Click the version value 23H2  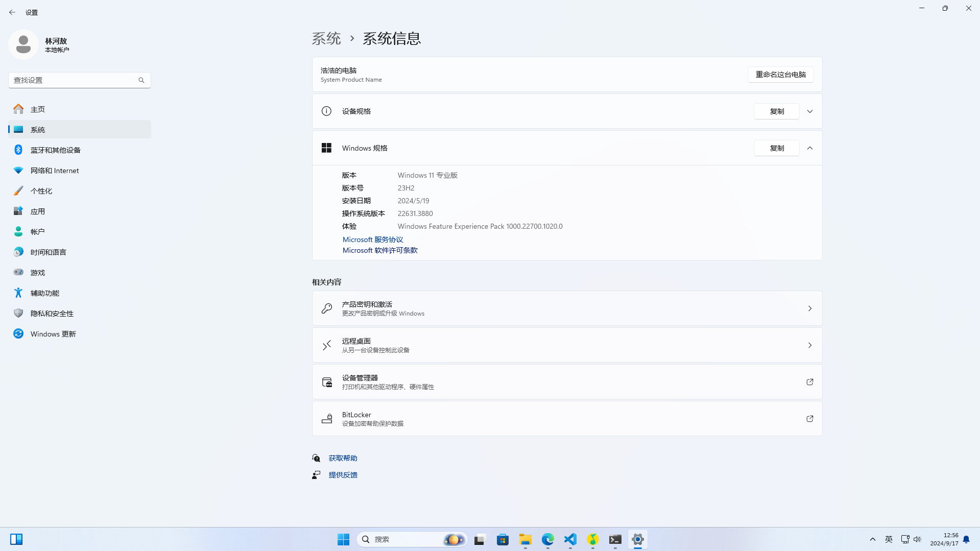(406, 188)
